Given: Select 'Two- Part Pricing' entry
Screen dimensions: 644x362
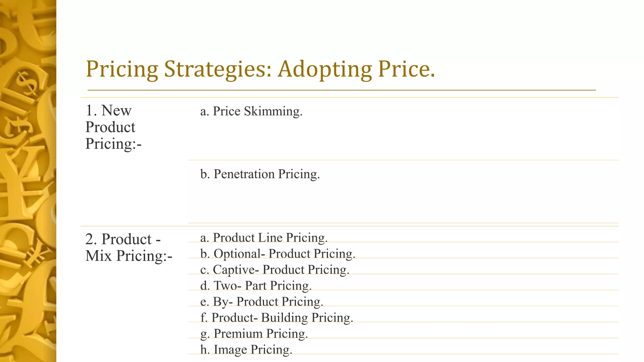Looking at the screenshot, I should pos(256,286).
